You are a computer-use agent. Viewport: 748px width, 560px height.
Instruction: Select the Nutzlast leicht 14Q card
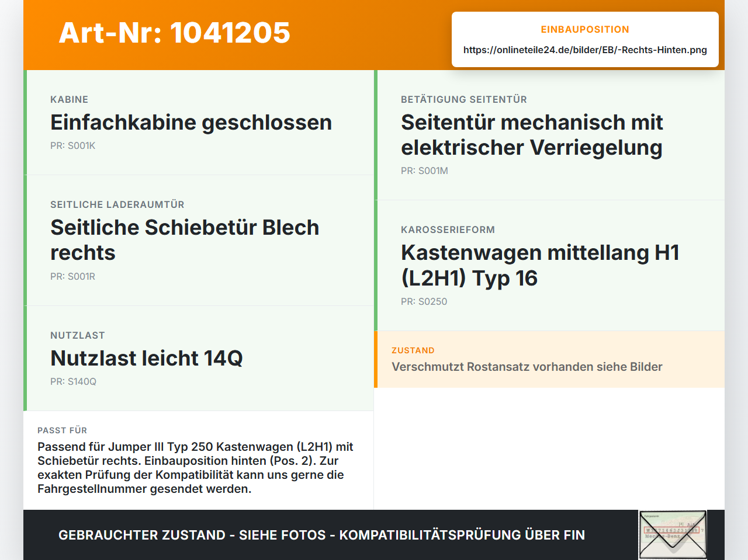click(199, 359)
